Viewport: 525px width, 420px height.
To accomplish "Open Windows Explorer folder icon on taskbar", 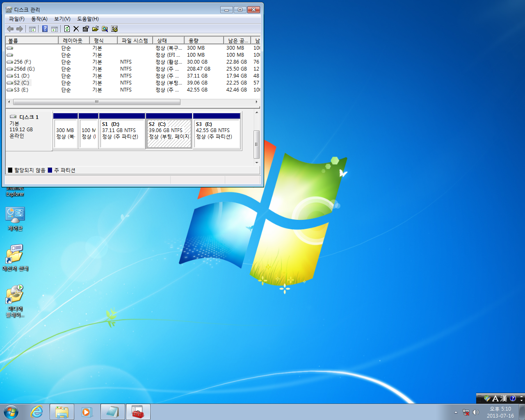I will click(62, 412).
